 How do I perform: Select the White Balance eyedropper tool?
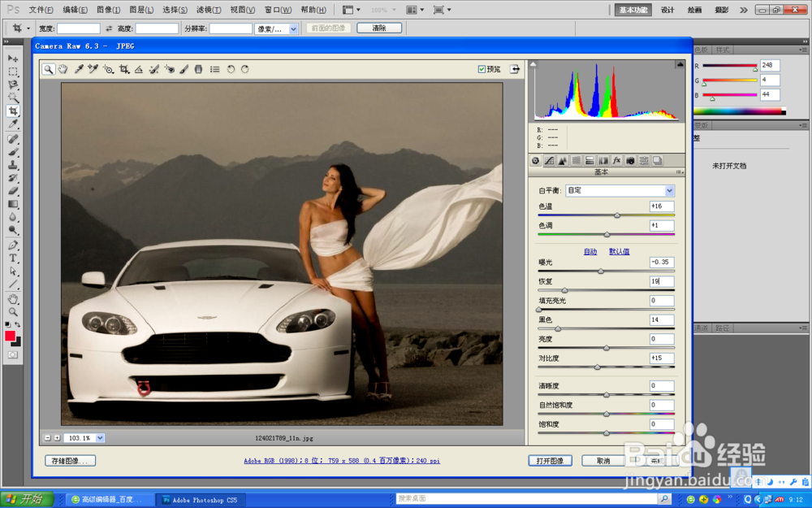click(79, 69)
